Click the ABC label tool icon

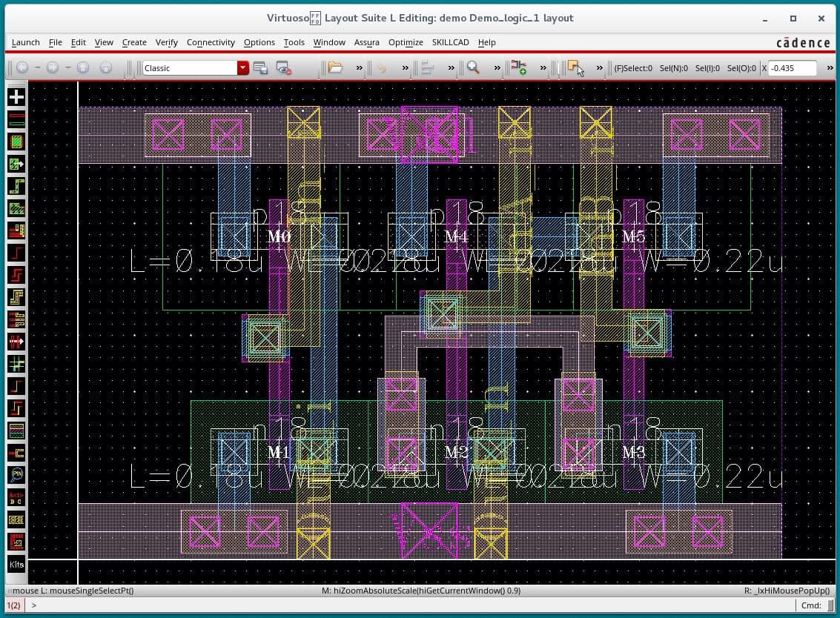pos(16,497)
